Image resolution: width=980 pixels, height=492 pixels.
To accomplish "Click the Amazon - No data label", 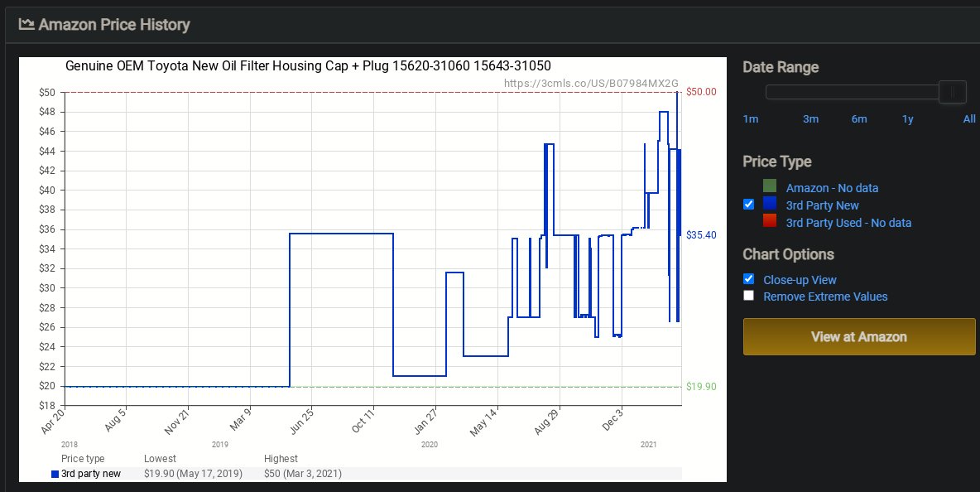I will coord(832,188).
